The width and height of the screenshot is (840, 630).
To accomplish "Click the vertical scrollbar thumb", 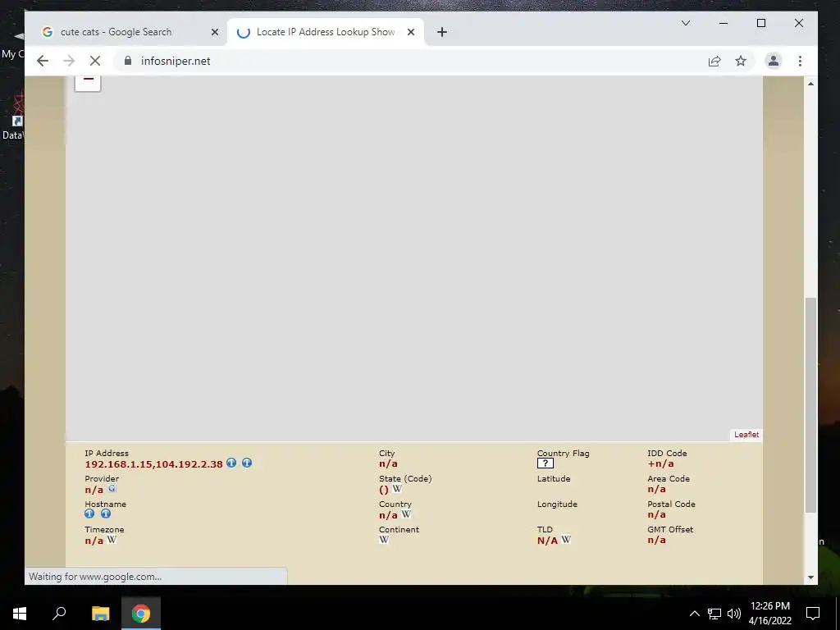I will 810,404.
